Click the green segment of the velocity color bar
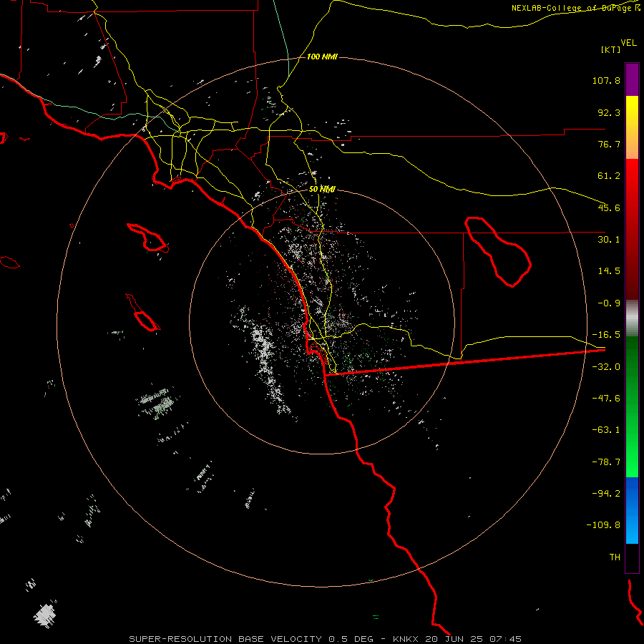Image resolution: width=644 pixels, height=644 pixels. [x=632, y=406]
